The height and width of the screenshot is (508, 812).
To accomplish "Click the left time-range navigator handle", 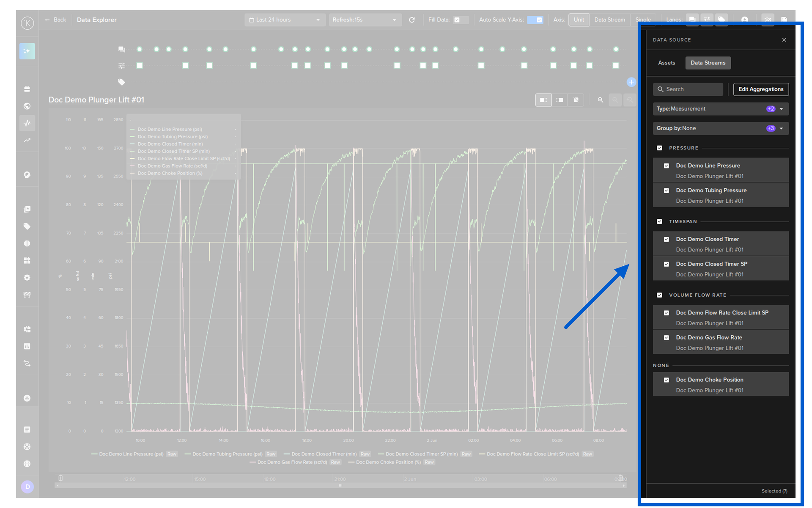I will (60, 478).
